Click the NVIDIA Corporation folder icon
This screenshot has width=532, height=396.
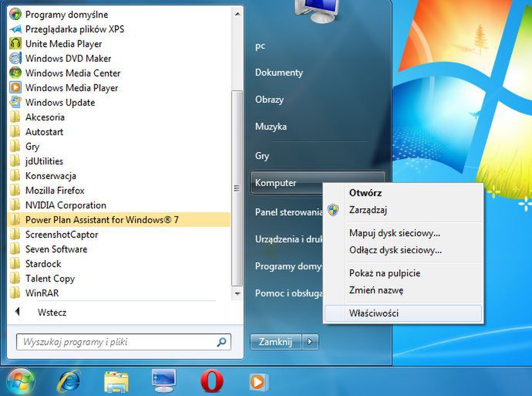tap(15, 205)
